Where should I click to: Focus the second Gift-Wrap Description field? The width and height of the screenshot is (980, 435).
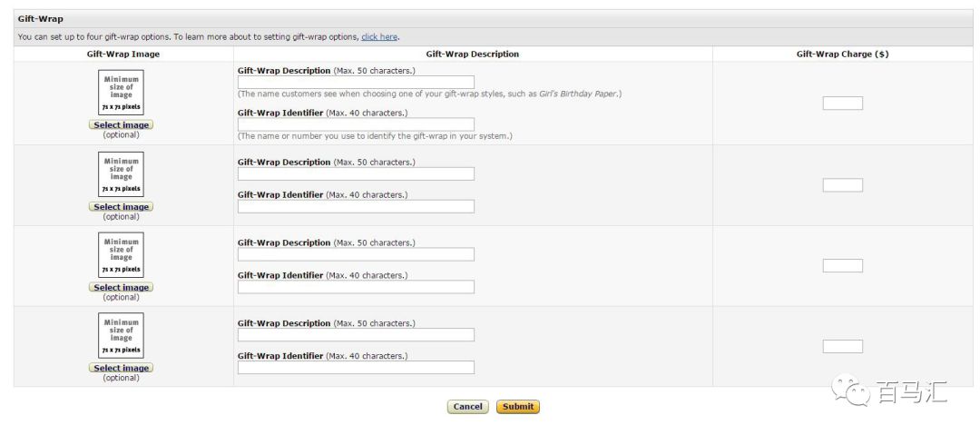pos(356,174)
